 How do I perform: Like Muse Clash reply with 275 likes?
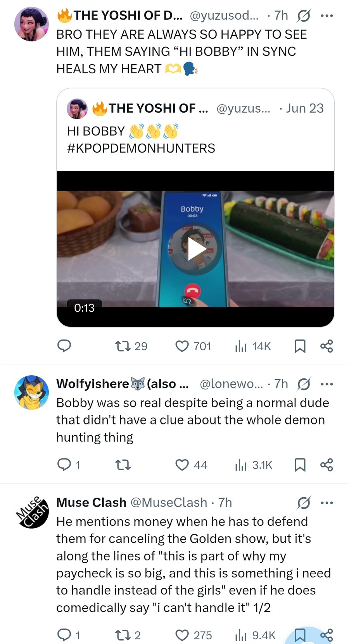194,635
